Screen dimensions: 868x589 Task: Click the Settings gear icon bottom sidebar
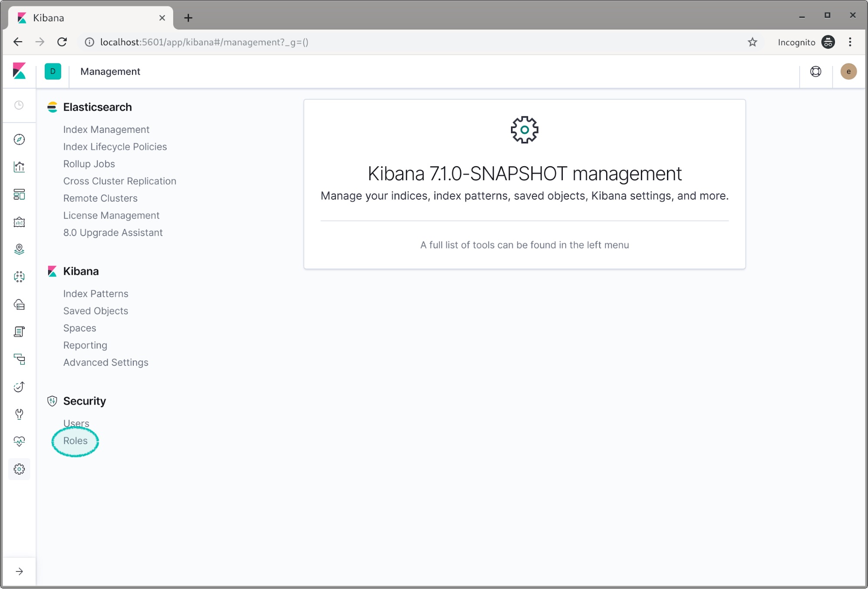tap(19, 469)
